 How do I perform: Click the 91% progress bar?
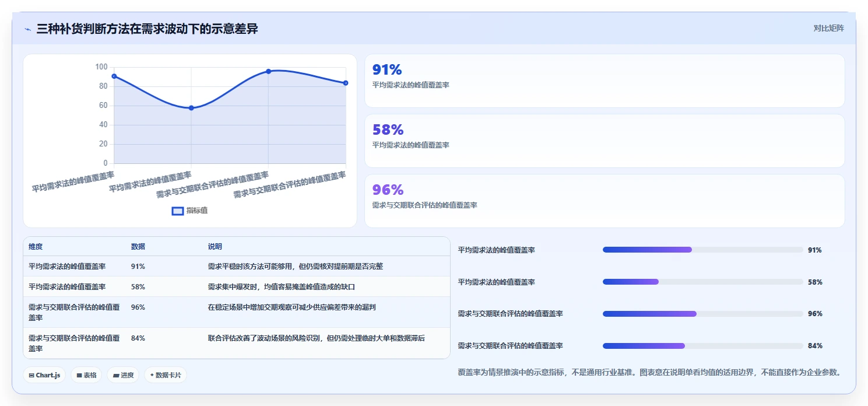[x=703, y=250]
